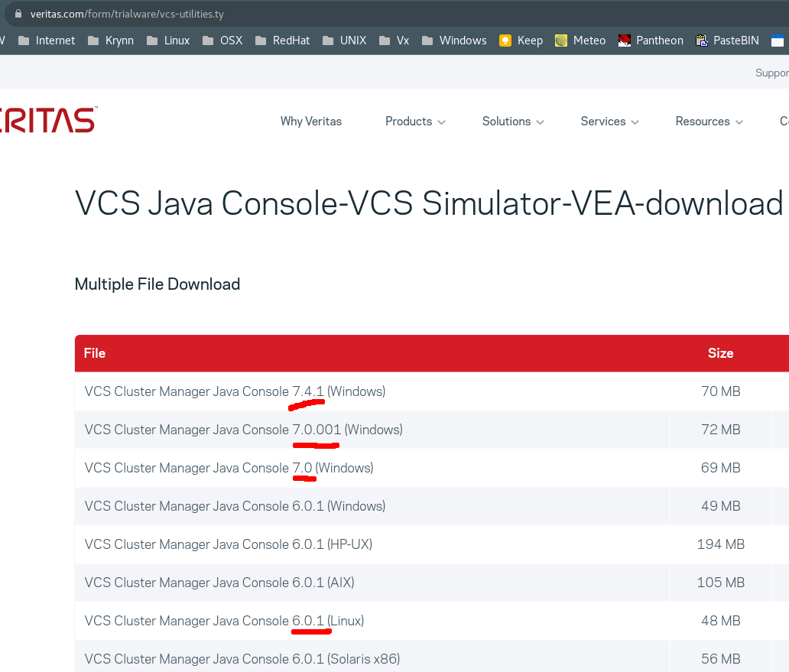Select Java Console 6.0.1 HP-UX row
The image size is (789, 672).
coord(228,544)
